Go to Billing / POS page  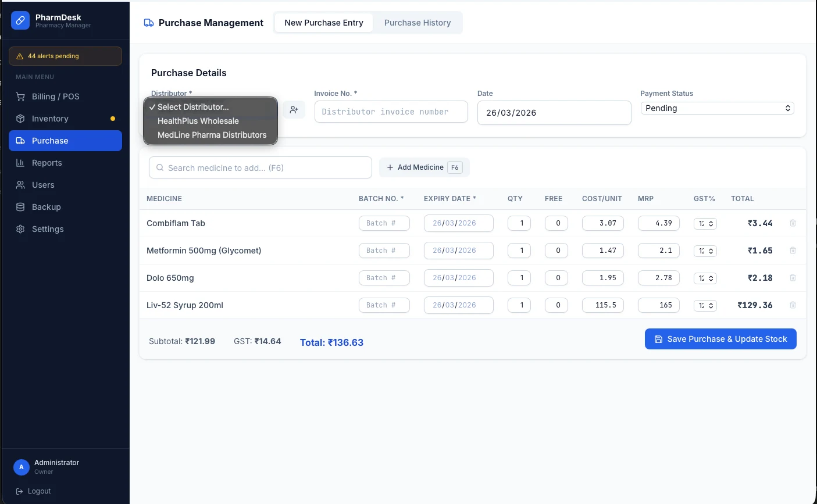pyautogui.click(x=55, y=96)
